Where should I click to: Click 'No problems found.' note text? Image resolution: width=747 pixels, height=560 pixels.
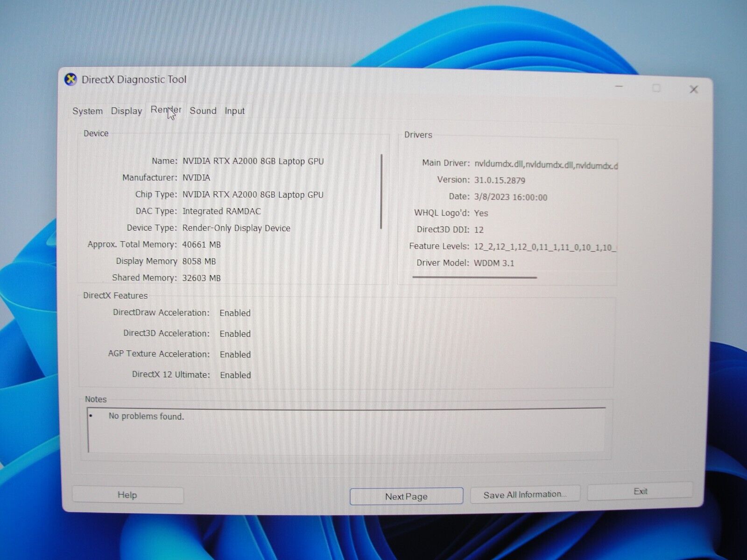[x=146, y=416]
